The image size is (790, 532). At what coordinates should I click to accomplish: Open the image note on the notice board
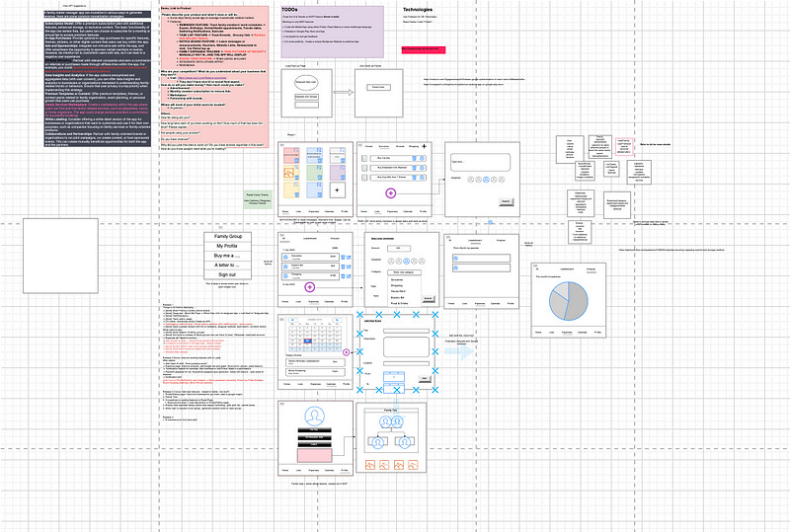click(289, 175)
